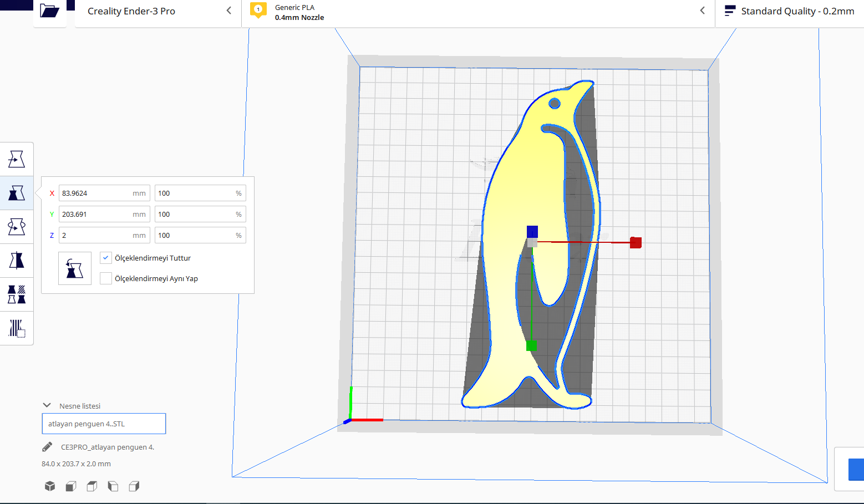
Task: Expand the Generic PLA material panel chevron
Action: point(703,11)
